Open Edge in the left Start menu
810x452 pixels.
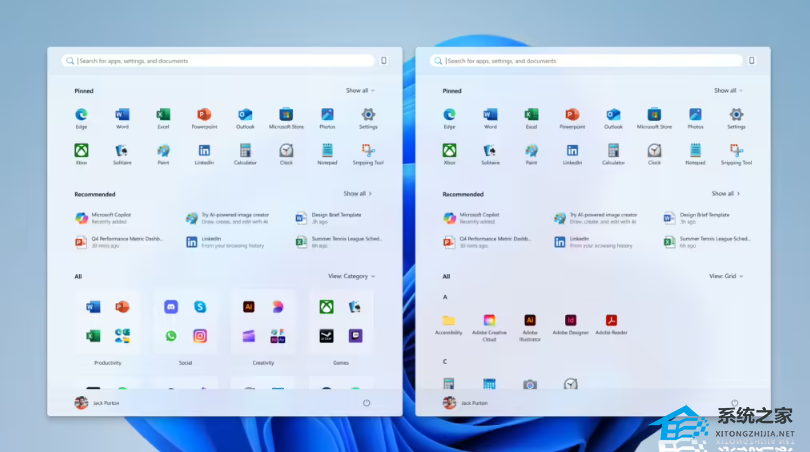81,115
